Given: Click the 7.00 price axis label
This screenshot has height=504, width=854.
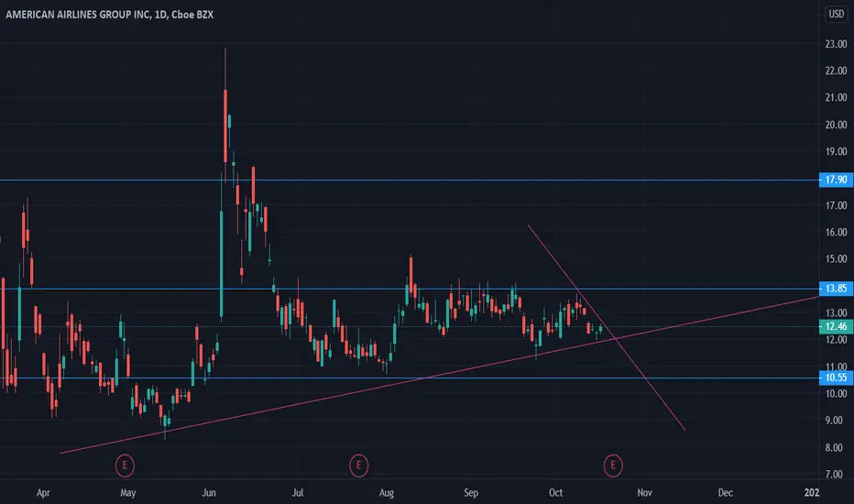Looking at the screenshot, I should 834,474.
